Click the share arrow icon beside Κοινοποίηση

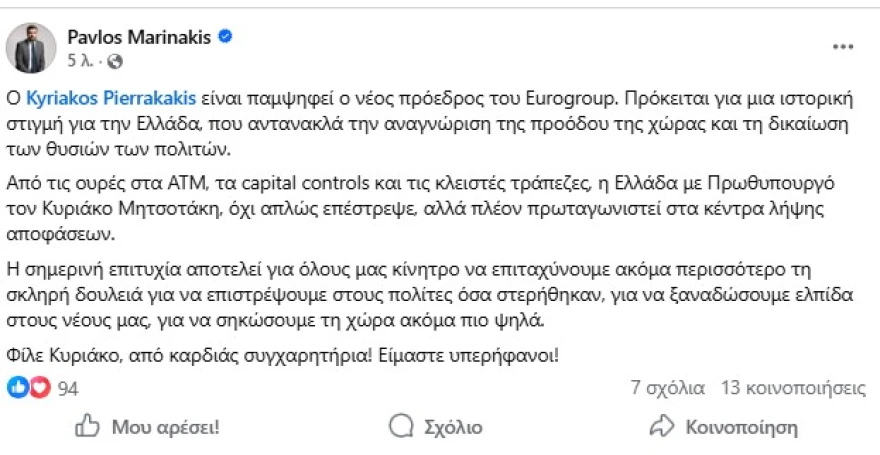point(661,427)
